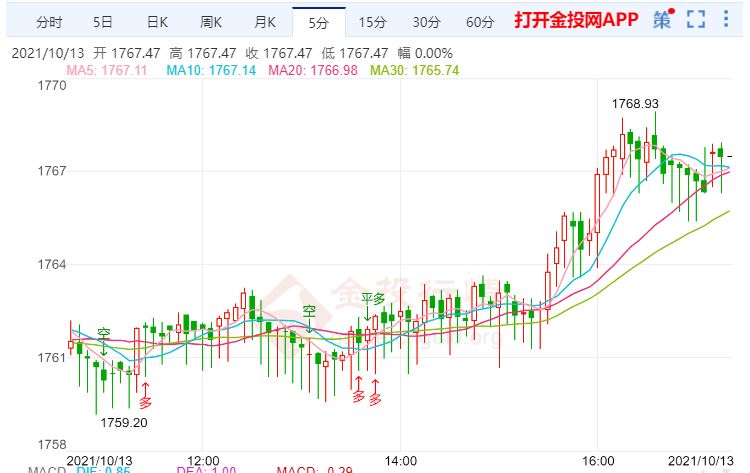Click the 空 signal marker near chart start

104,333
